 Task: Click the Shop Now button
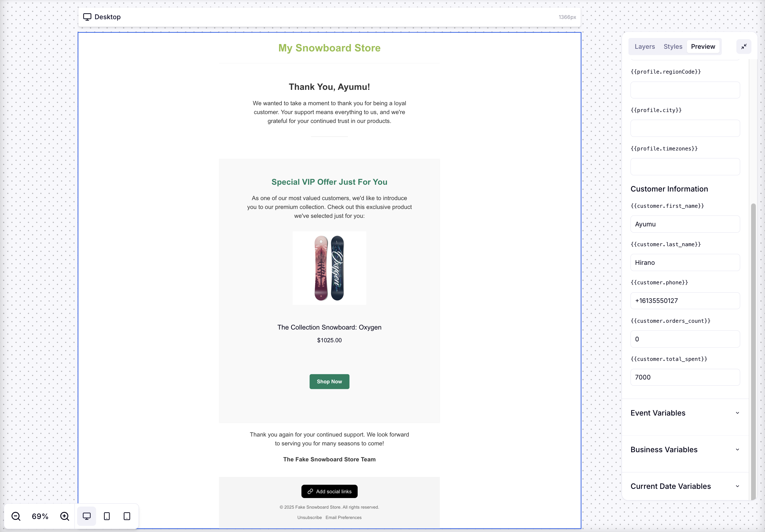(x=329, y=382)
